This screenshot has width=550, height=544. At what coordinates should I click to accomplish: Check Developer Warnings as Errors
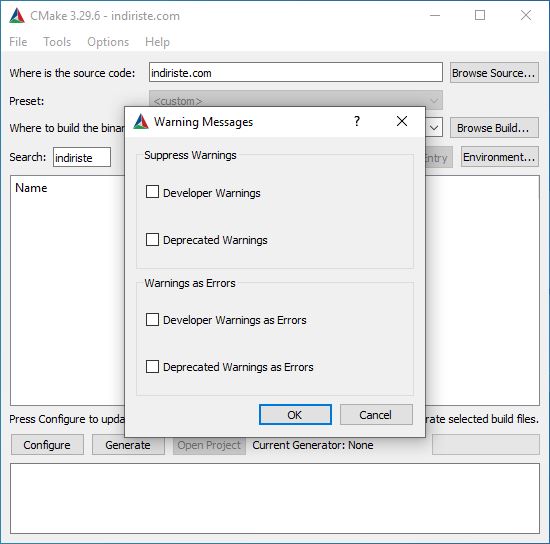[x=152, y=320]
